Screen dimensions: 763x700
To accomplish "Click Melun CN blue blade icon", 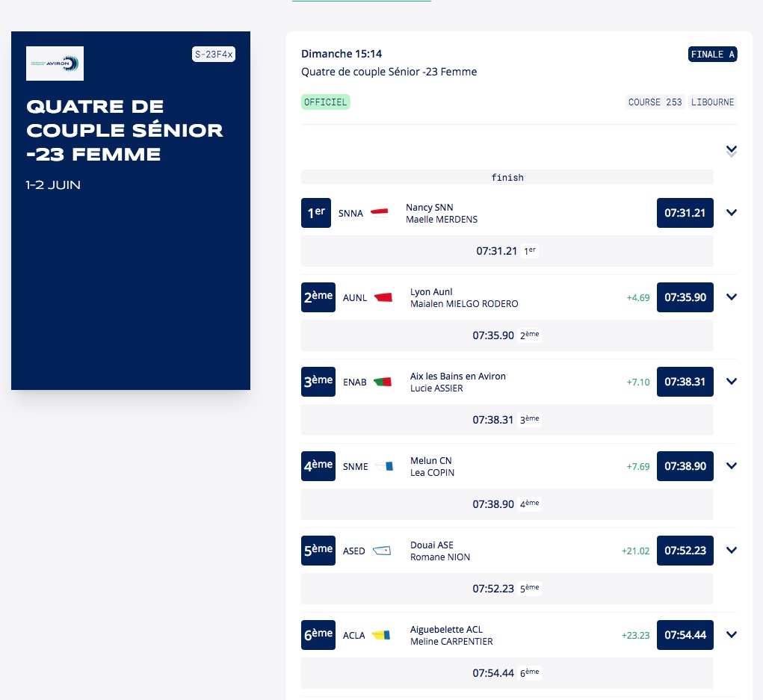I will (384, 466).
